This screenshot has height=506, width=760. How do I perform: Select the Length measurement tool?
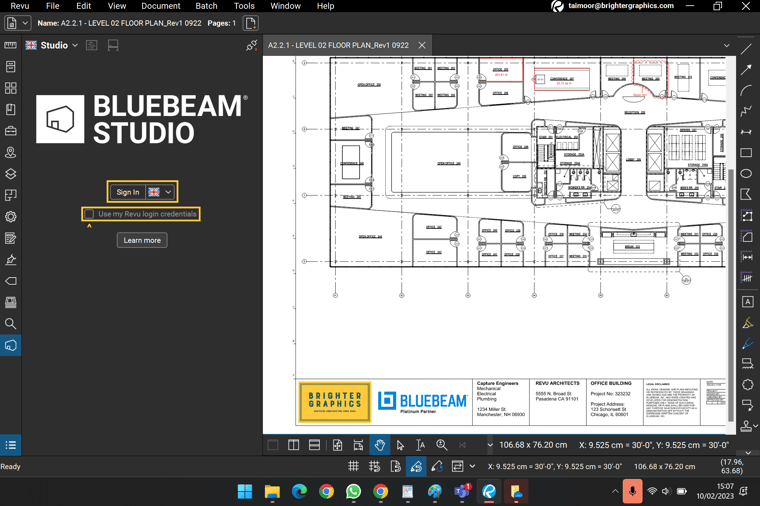[746, 257]
